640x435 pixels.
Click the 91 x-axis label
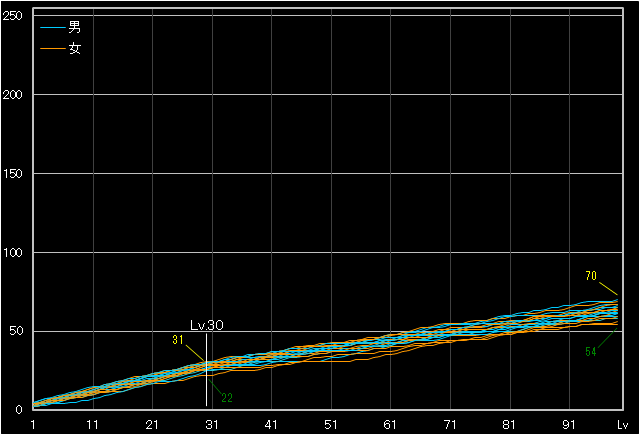(x=569, y=425)
